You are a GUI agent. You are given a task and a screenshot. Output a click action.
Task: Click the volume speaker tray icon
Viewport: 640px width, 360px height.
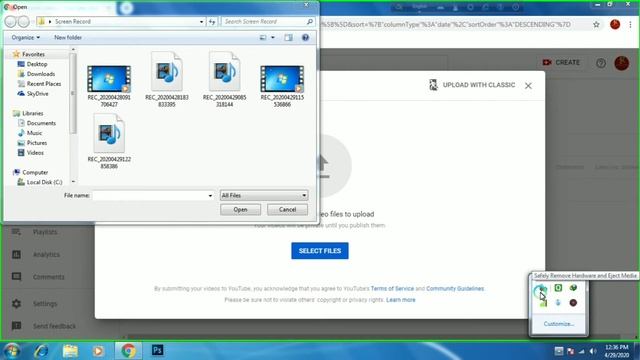pos(593,351)
